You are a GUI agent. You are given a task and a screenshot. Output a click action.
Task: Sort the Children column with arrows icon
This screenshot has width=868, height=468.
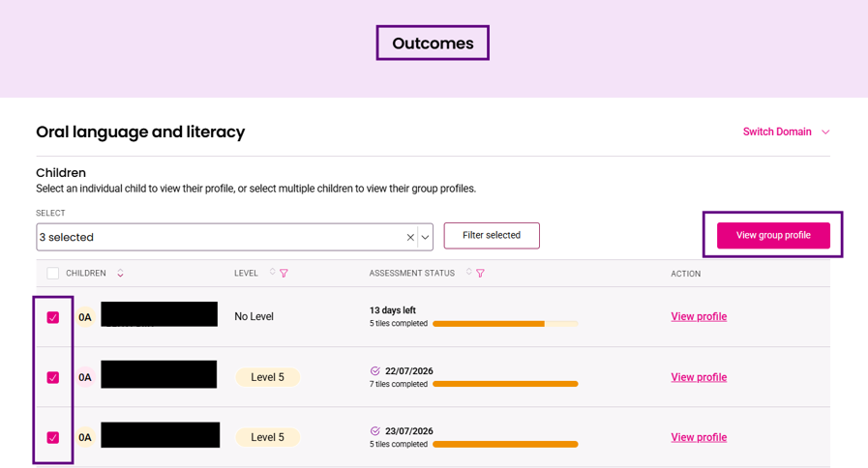[120, 274]
